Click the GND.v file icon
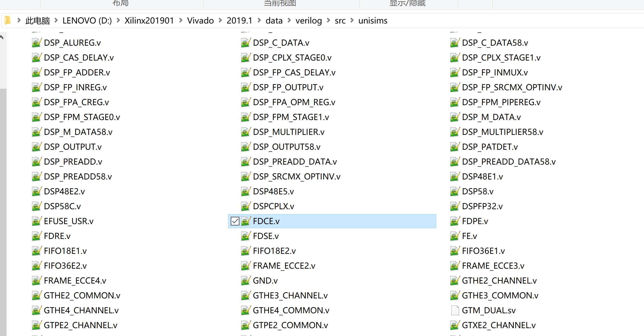This screenshot has height=336, width=644. tap(246, 281)
